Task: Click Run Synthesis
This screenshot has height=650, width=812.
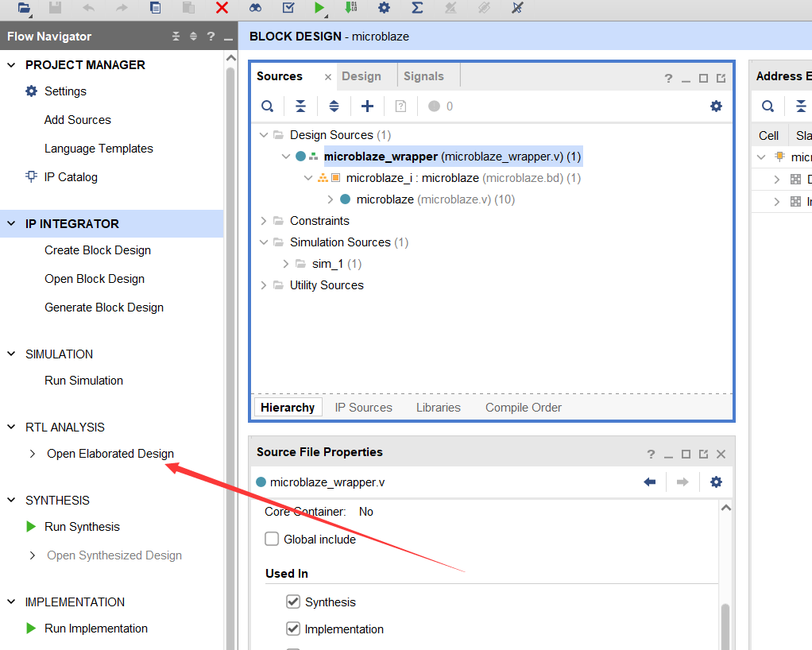Action: (x=82, y=527)
